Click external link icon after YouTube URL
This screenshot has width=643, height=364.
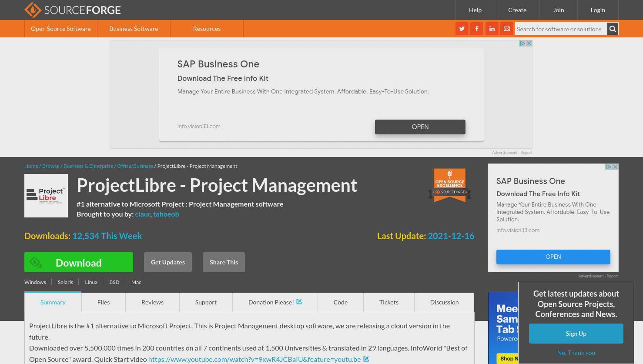click(366, 359)
